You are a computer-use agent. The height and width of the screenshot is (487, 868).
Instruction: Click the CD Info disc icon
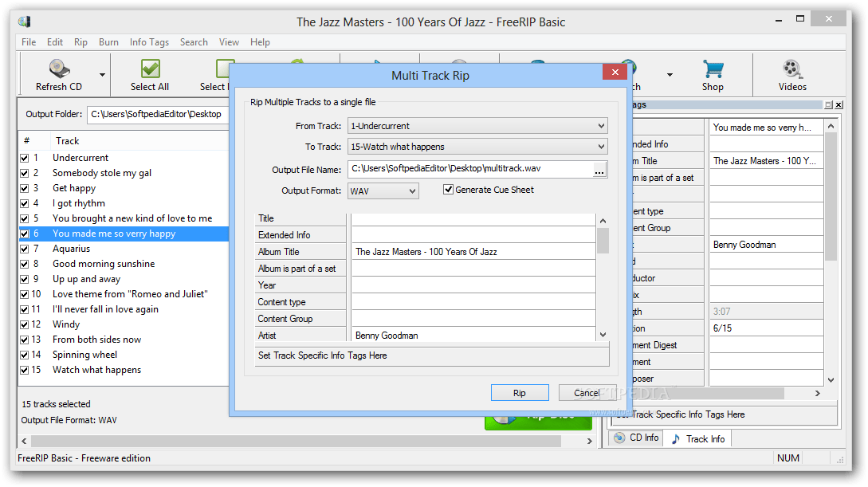point(619,438)
